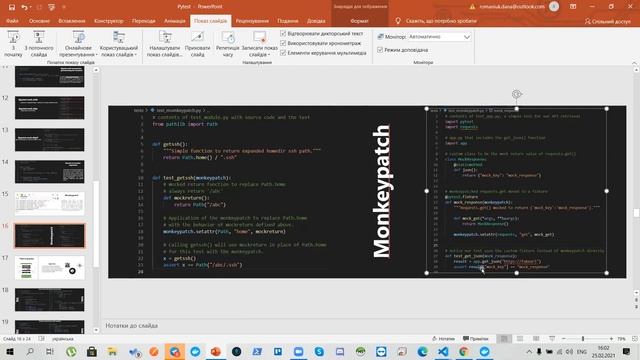Switch to the Довідка ribbon tab
Viewport: 640px width, 360px height.
(x=316, y=21)
